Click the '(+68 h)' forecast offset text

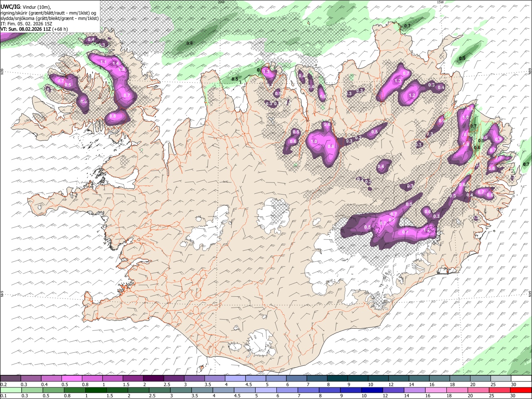point(60,29)
